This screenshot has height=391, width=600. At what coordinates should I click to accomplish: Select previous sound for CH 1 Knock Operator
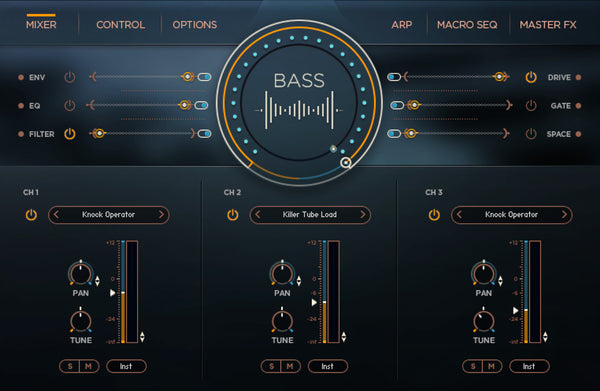(56, 215)
